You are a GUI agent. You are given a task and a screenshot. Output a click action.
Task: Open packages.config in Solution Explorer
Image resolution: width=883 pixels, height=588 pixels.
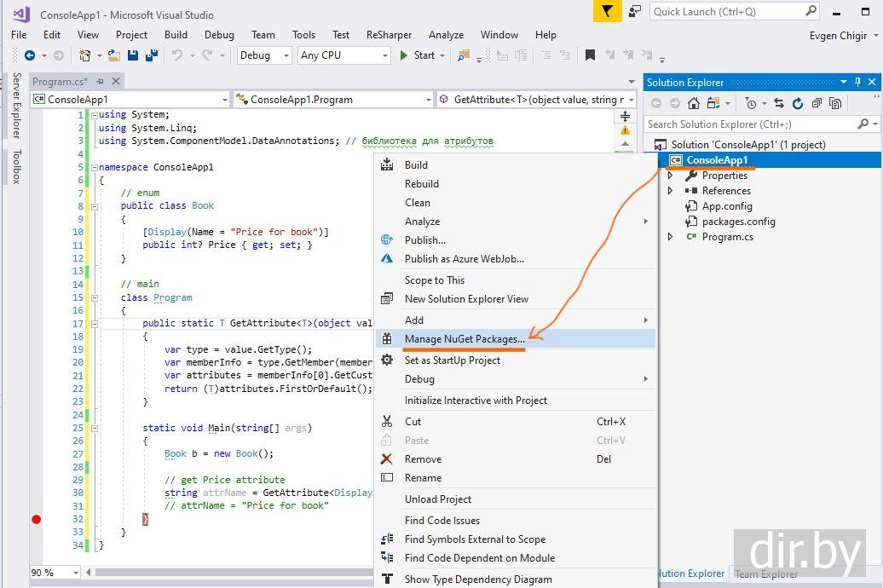tap(738, 222)
